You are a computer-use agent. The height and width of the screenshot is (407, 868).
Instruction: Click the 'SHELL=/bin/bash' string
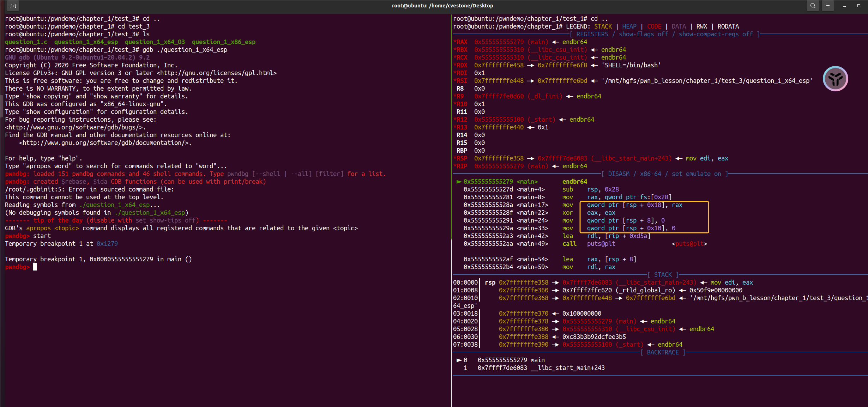pyautogui.click(x=631, y=65)
